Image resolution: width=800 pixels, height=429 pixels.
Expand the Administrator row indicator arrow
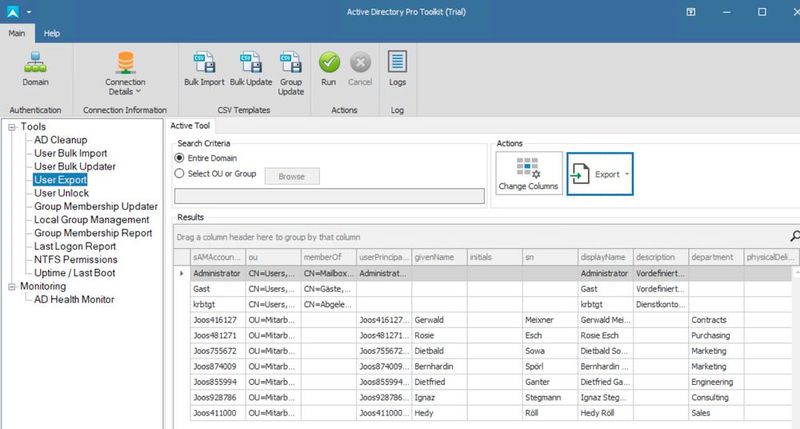point(182,273)
